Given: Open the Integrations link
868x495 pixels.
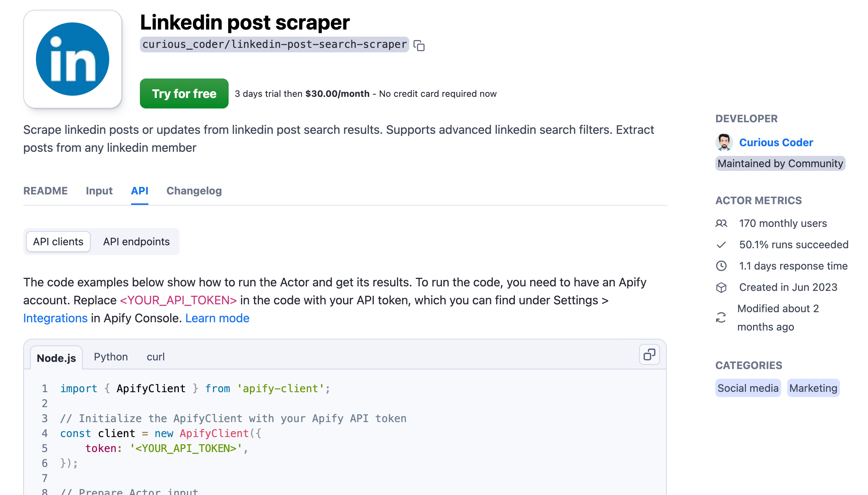Looking at the screenshot, I should (x=55, y=318).
